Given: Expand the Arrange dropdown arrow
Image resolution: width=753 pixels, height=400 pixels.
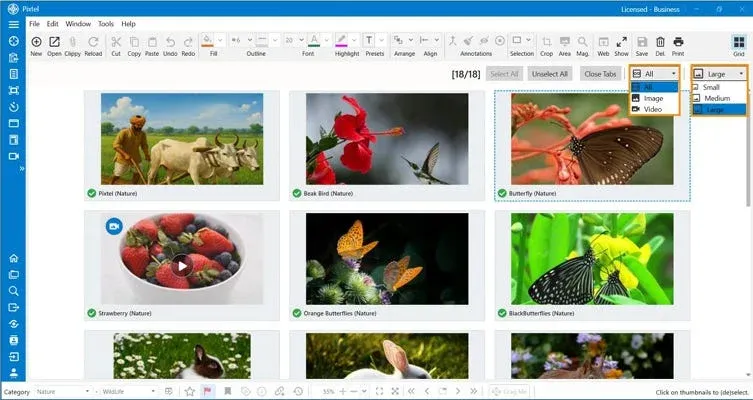Looking at the screenshot, I should 411,40.
